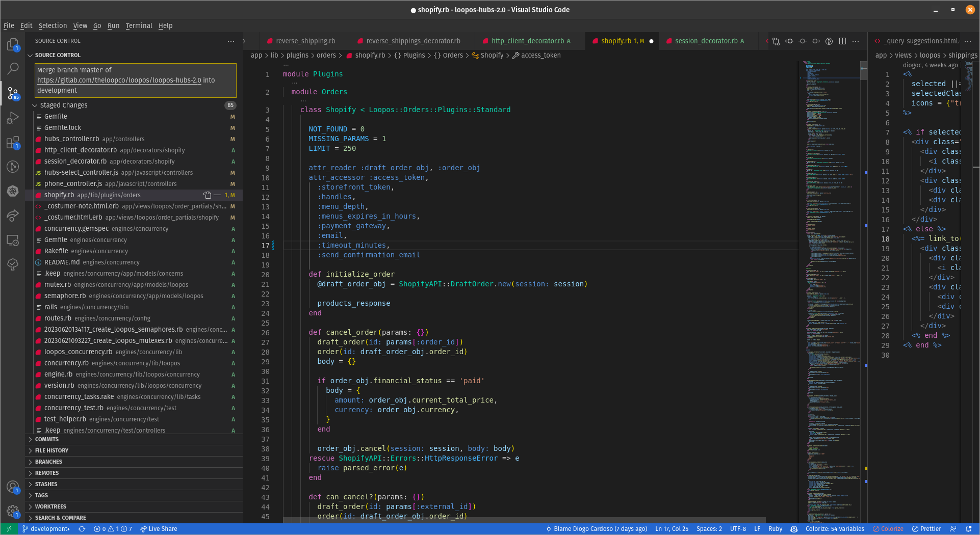Open the feedback icon in status bar
This screenshot has height=535, width=980.
953,529
